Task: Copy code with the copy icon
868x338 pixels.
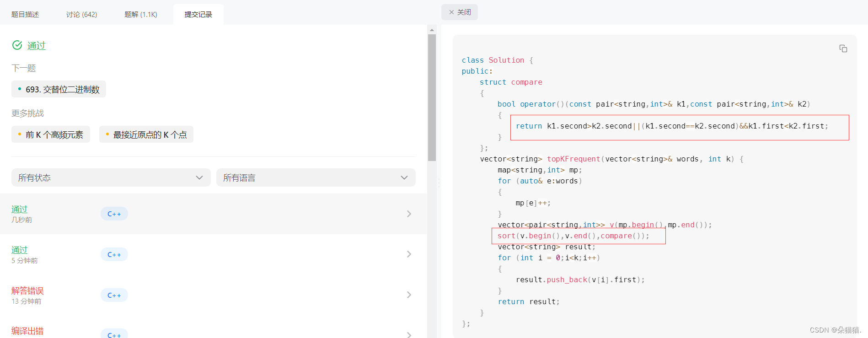Action: click(x=843, y=48)
